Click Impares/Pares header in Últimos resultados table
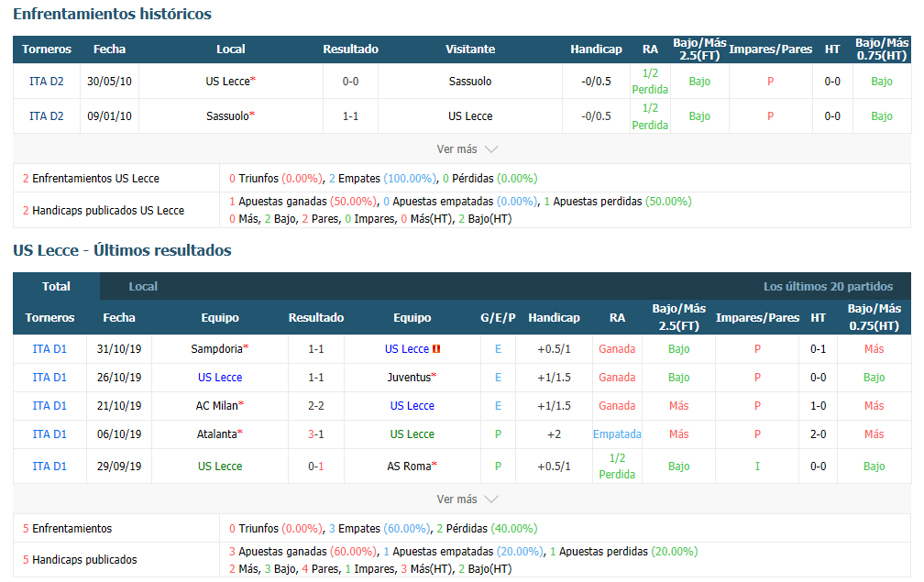 coord(757,317)
